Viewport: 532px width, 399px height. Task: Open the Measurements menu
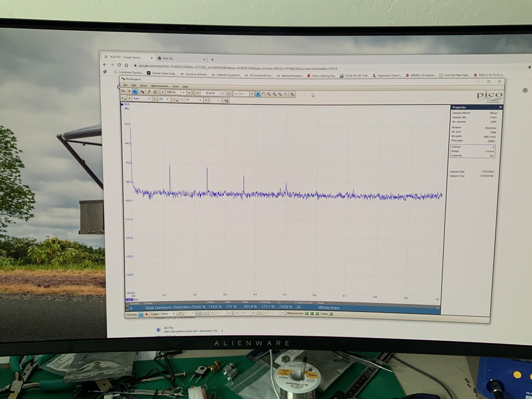[160, 86]
